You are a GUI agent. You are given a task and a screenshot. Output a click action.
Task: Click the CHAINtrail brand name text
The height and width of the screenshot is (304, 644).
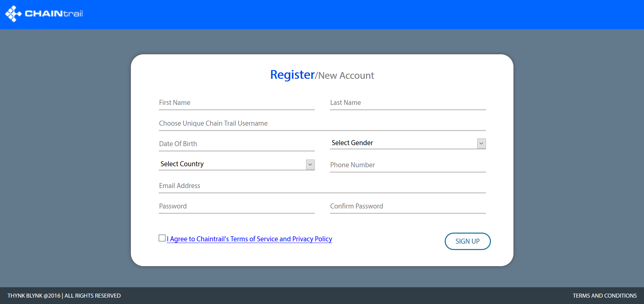pos(54,14)
